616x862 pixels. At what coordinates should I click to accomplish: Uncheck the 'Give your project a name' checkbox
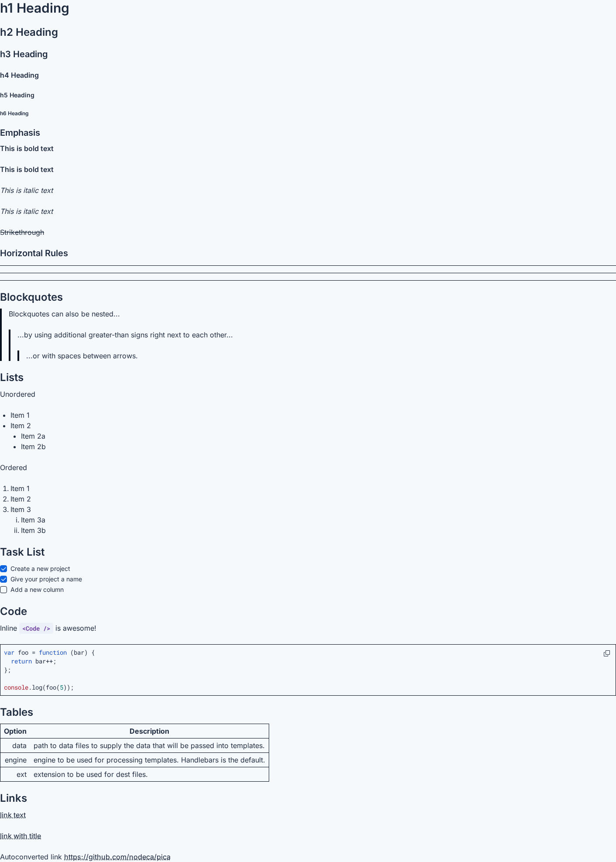point(3,579)
